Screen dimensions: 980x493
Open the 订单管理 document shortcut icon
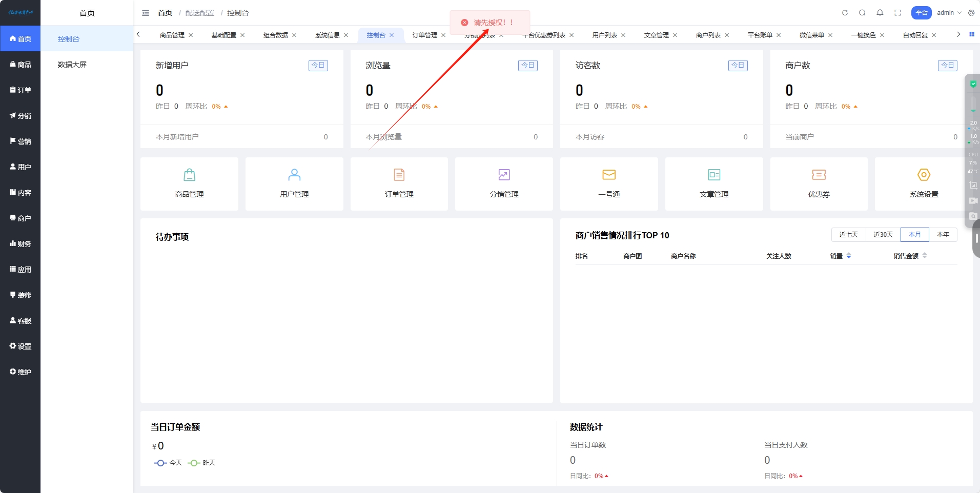399,175
